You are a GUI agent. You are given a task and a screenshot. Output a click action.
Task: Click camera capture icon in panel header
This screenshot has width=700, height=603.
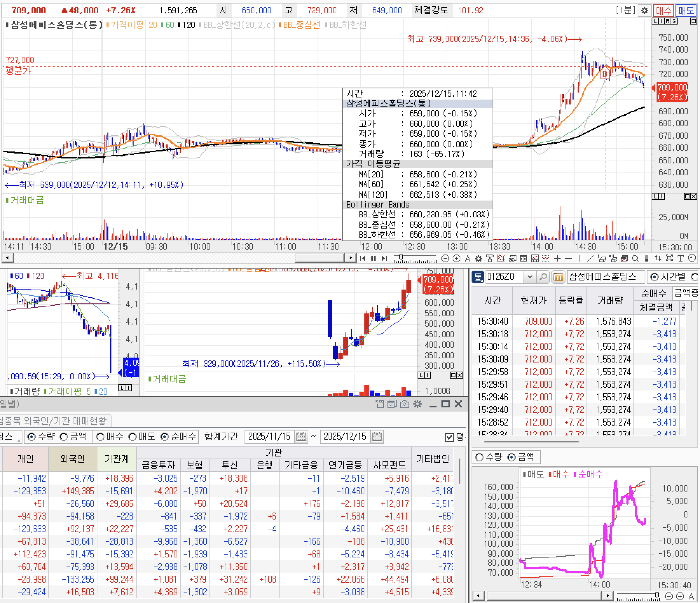pos(405,404)
